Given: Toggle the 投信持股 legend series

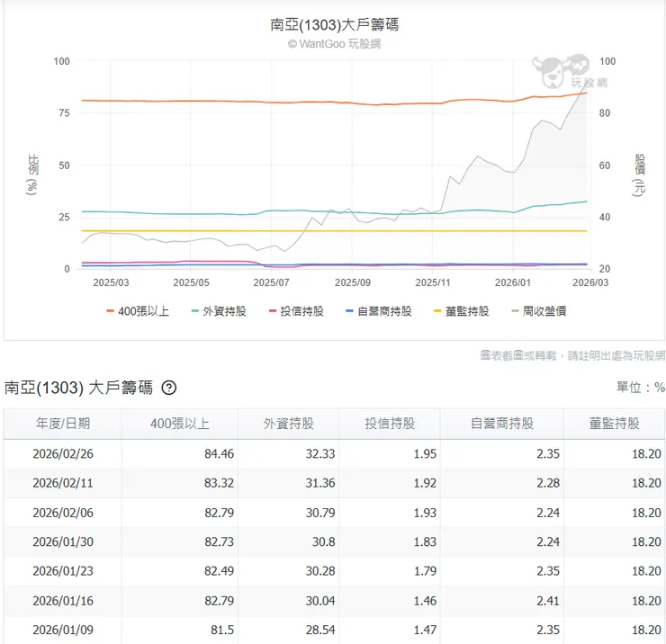Looking at the screenshot, I should [296, 311].
